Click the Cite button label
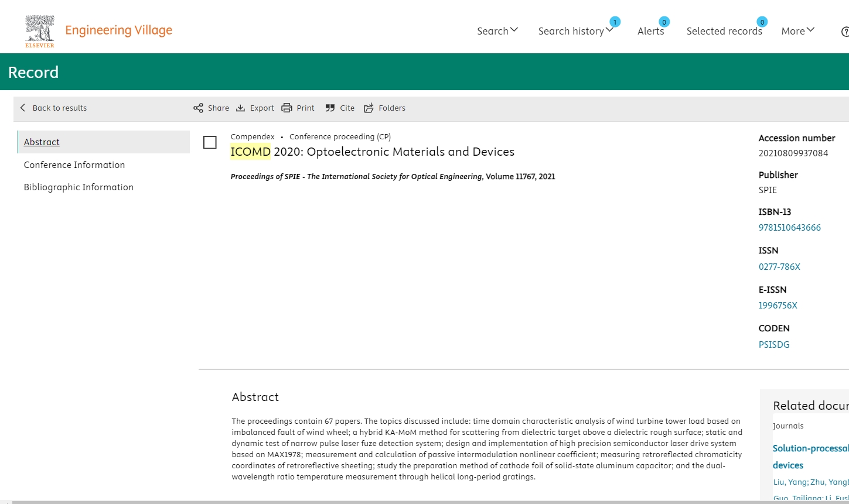 [347, 108]
